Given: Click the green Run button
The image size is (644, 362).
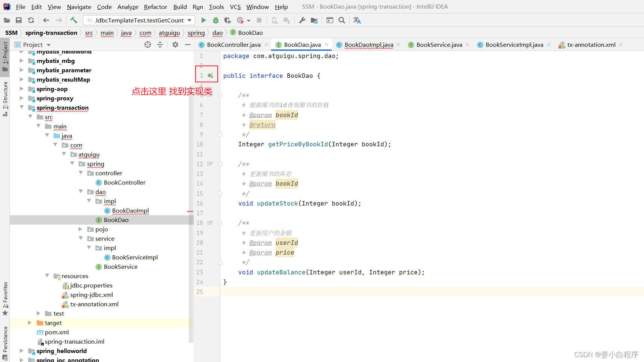Looking at the screenshot, I should (203, 20).
